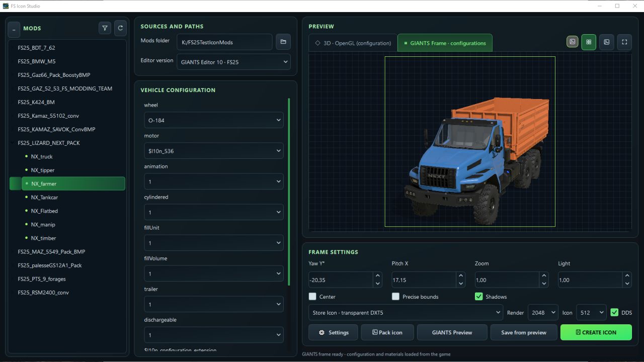Refresh the mods list

point(120,28)
